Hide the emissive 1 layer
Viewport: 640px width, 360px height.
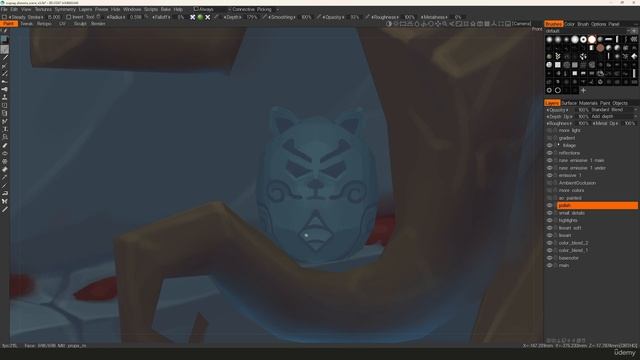(x=549, y=176)
